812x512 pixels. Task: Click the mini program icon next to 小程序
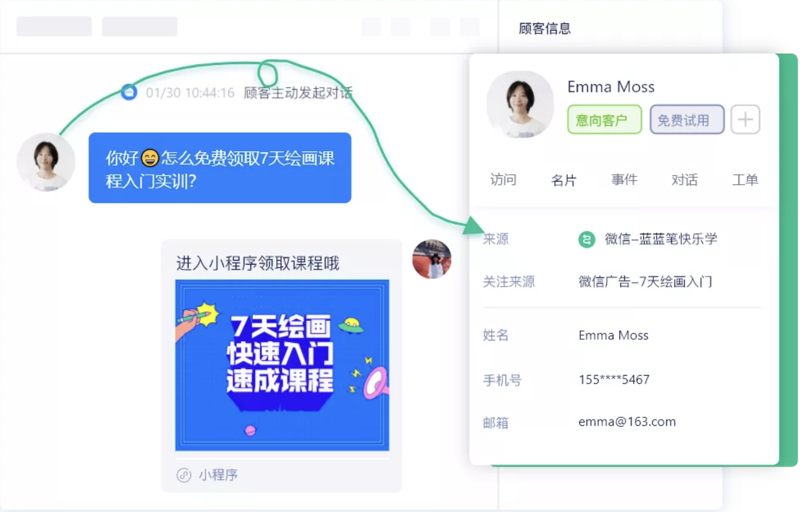pyautogui.click(x=183, y=475)
